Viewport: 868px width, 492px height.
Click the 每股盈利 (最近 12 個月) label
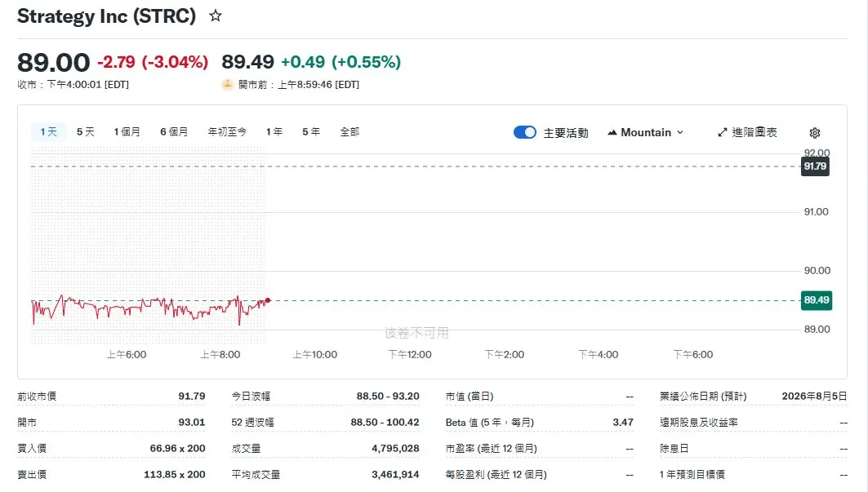496,474
